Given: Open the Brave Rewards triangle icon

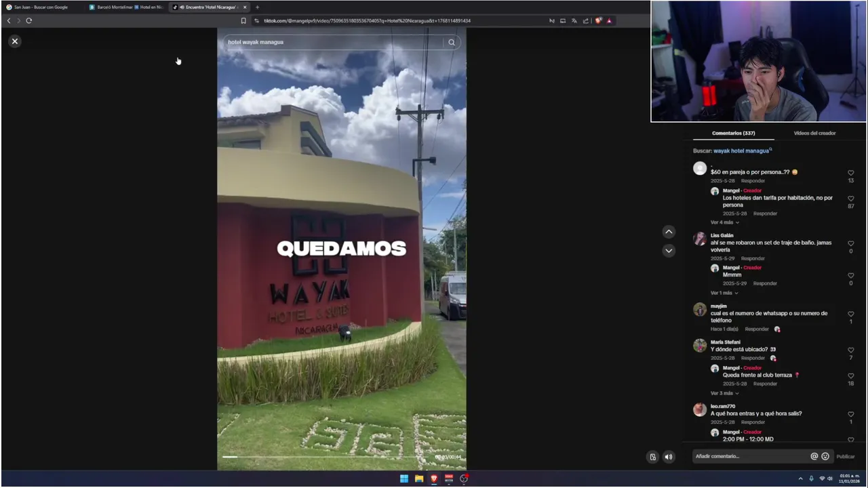Looking at the screenshot, I should [609, 20].
